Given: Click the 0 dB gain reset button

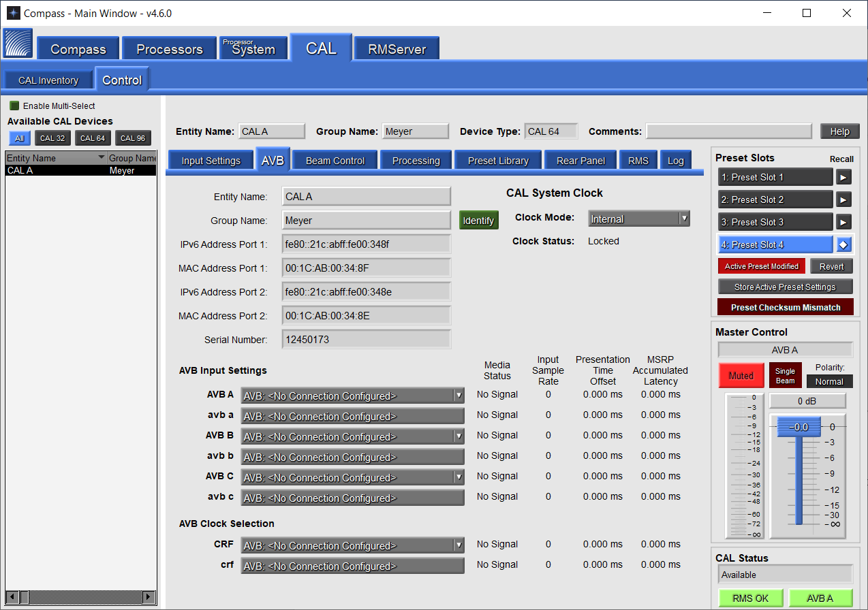Looking at the screenshot, I should pyautogui.click(x=807, y=401).
